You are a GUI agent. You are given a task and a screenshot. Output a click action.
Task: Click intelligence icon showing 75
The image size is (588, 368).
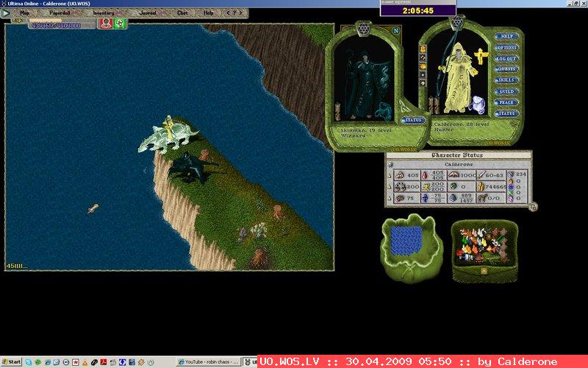[400, 198]
